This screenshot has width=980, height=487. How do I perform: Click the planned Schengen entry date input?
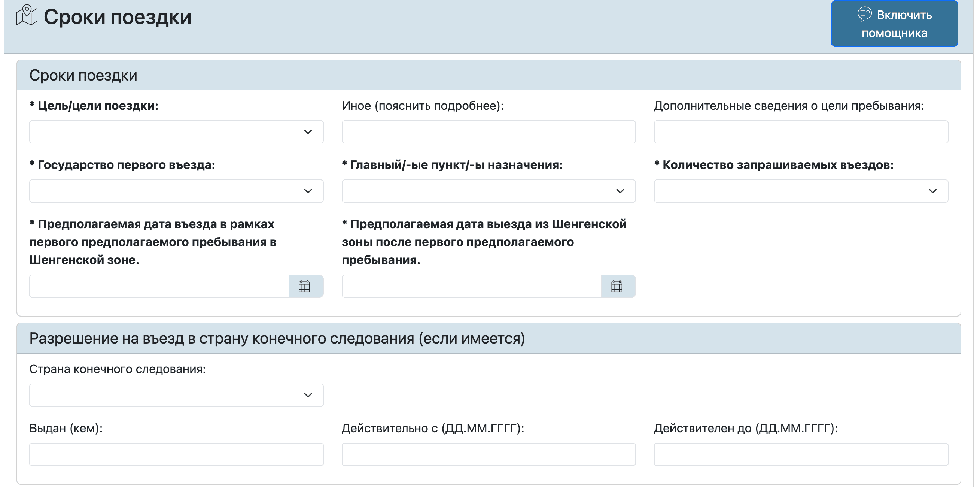click(x=159, y=286)
